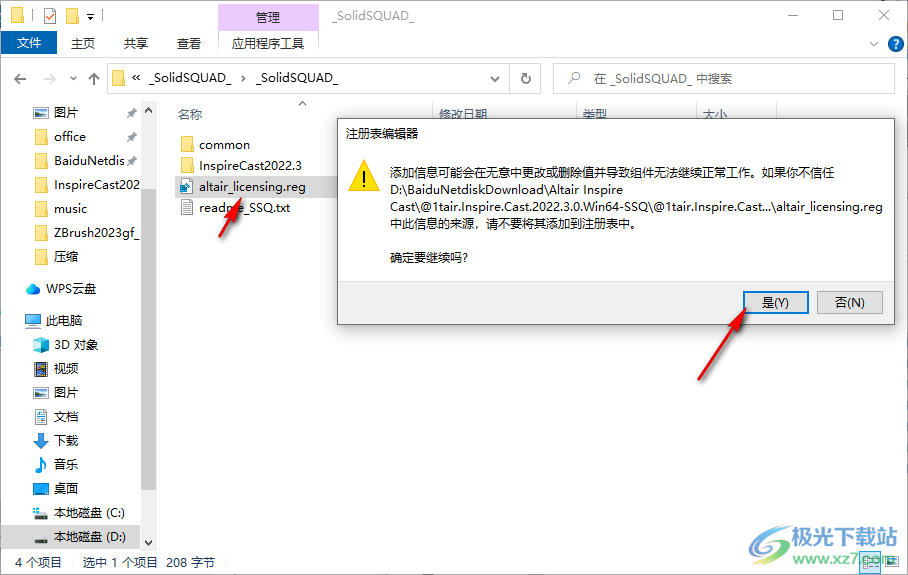Open 3D 对象 in the sidebar
The height and width of the screenshot is (575, 908).
pos(75,345)
